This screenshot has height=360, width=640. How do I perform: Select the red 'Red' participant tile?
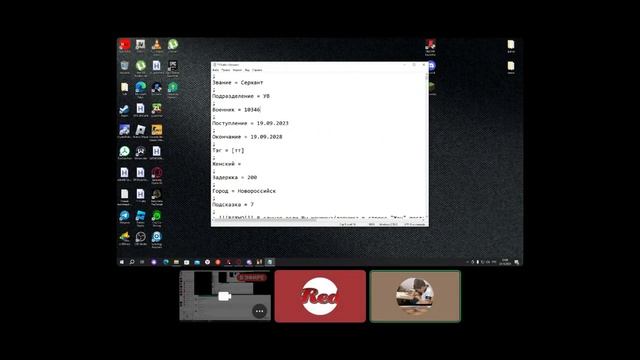pyautogui.click(x=320, y=296)
